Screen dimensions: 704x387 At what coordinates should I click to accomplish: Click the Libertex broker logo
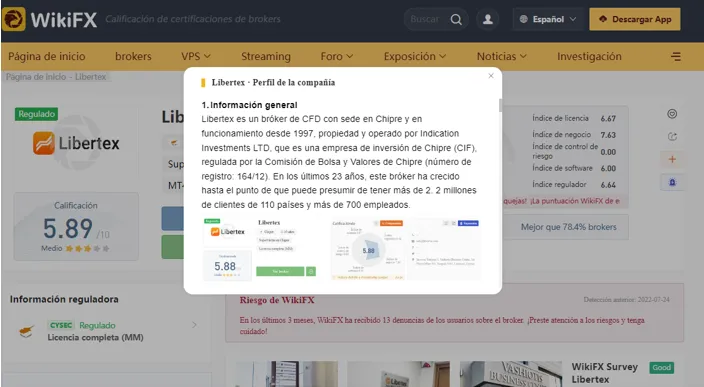coord(76,143)
